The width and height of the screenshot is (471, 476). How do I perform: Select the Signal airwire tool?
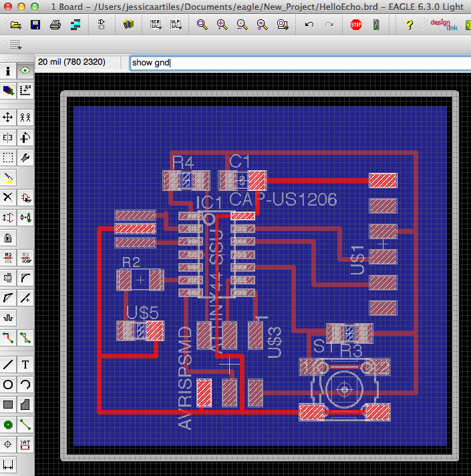tap(25, 425)
